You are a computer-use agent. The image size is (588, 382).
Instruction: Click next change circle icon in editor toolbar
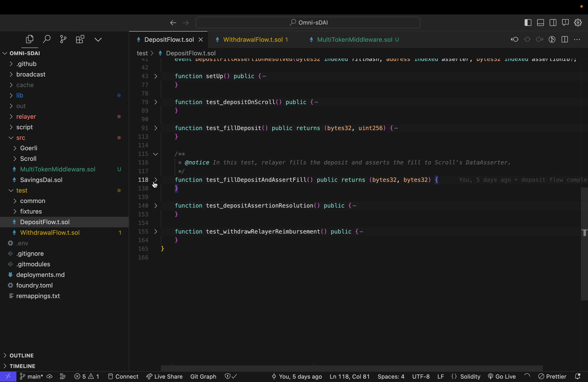[x=540, y=40]
